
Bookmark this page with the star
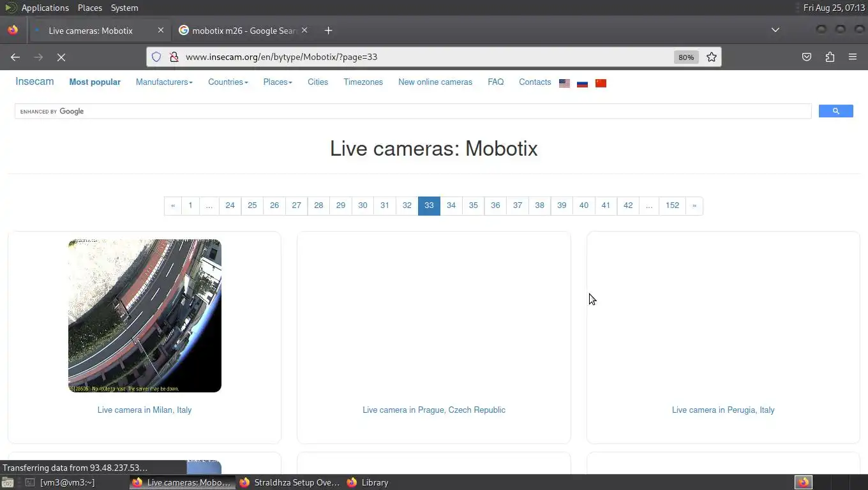tap(712, 57)
